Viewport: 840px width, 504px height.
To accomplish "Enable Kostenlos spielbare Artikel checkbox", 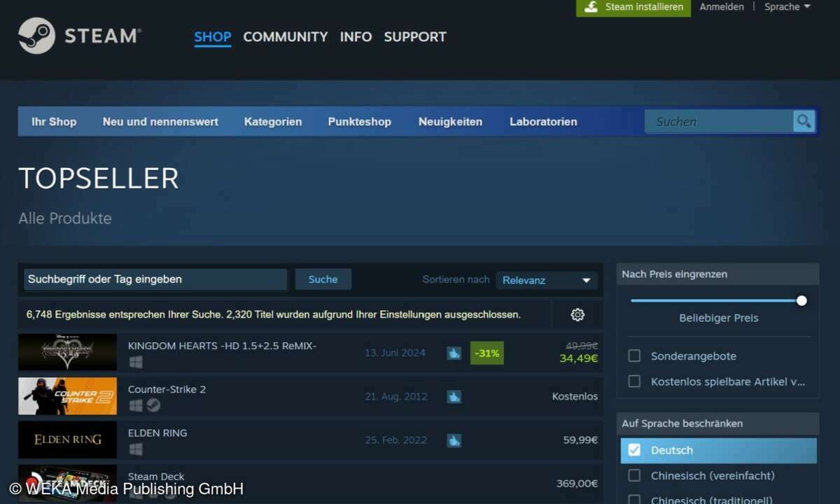I will click(634, 381).
